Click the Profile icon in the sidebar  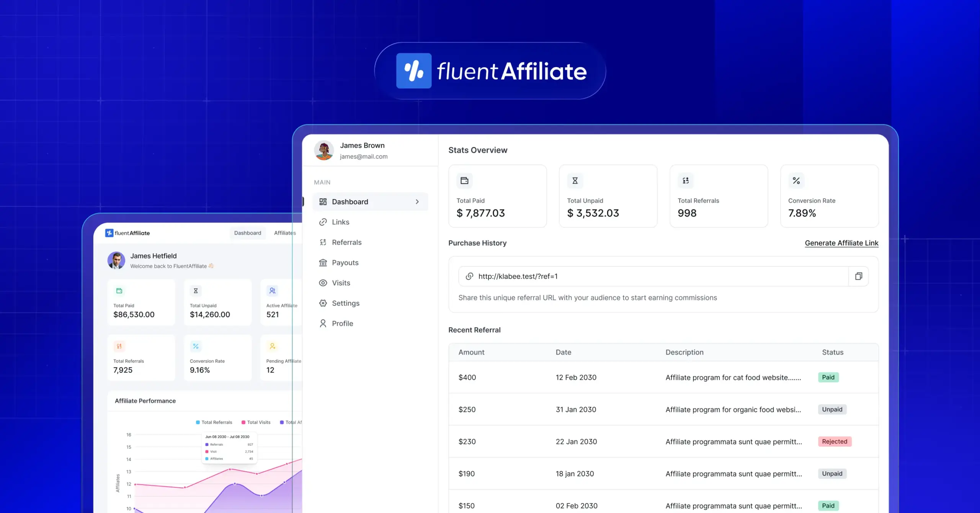tap(323, 323)
